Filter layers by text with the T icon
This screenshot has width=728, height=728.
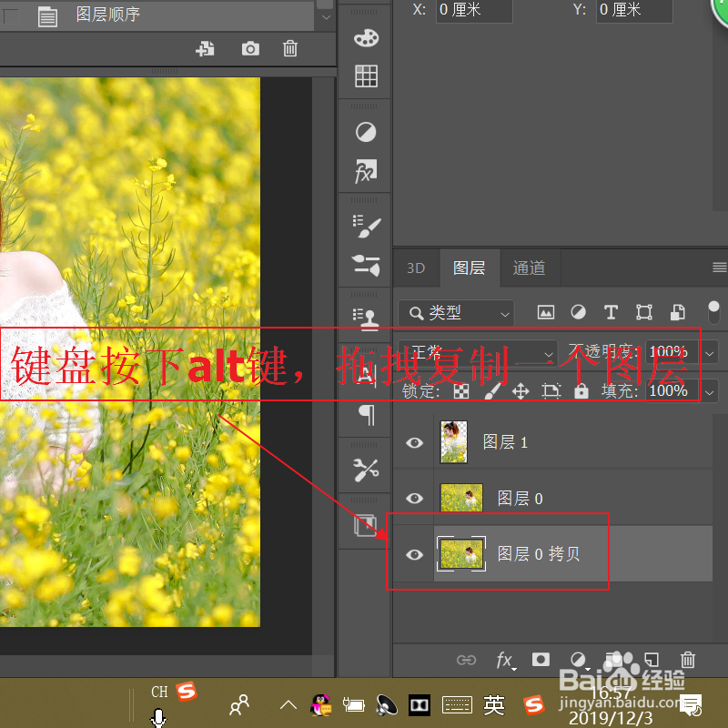[x=611, y=312]
